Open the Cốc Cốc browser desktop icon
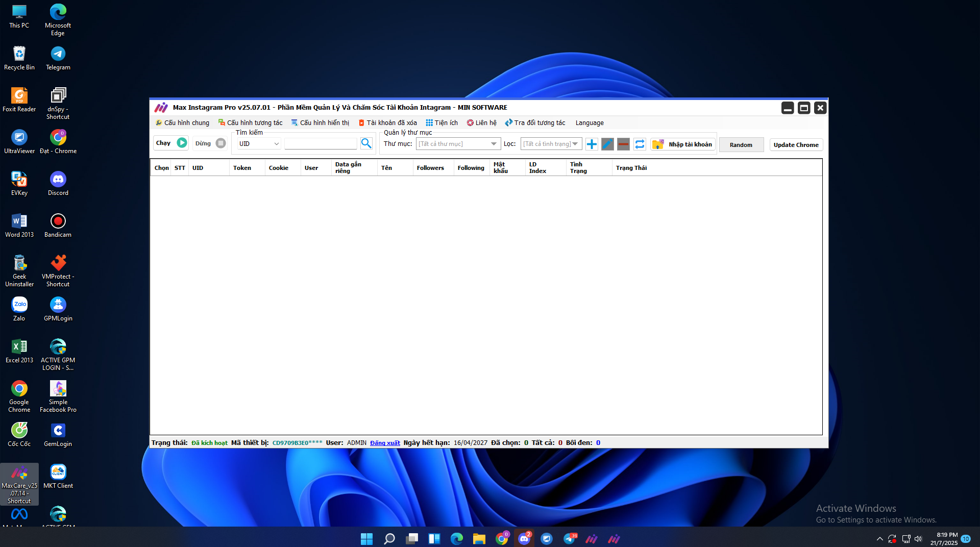Screen dimensions: 980x547 click(19, 435)
